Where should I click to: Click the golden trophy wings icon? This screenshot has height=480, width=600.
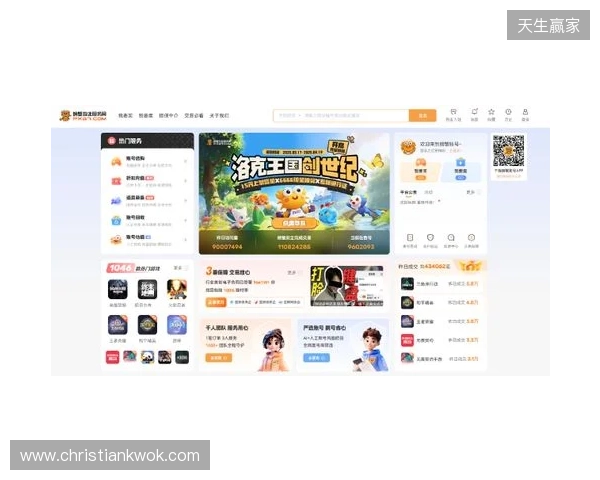pyautogui.click(x=470, y=266)
